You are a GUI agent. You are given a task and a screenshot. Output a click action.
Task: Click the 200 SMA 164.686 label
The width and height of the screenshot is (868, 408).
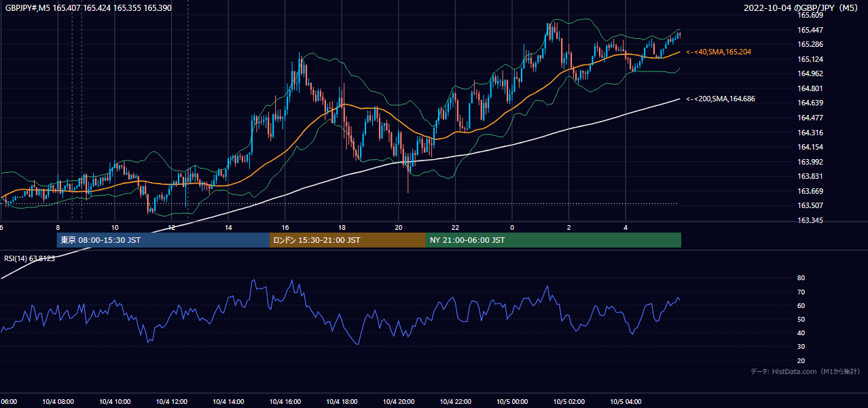coord(721,99)
